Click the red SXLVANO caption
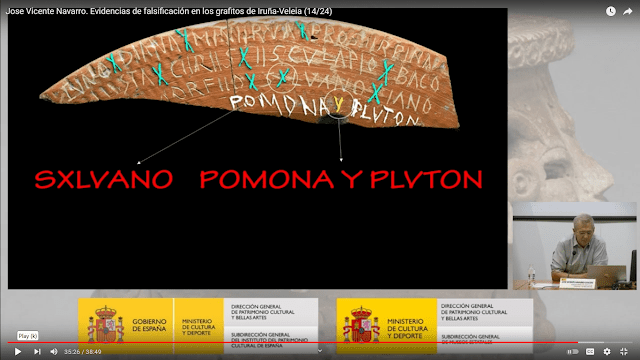 tap(104, 180)
